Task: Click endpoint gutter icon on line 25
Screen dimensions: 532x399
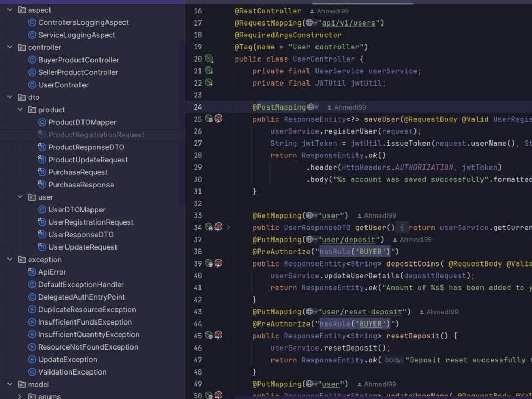Action: click(x=209, y=119)
